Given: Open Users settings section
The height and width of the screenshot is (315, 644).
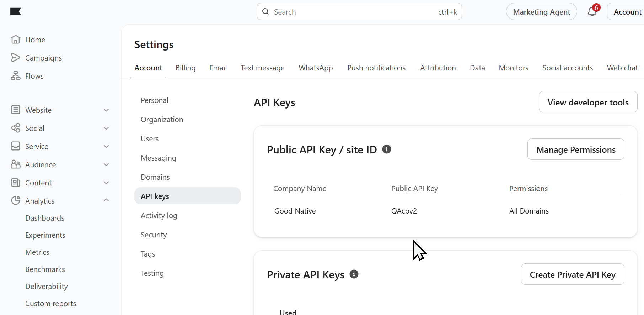Looking at the screenshot, I should (150, 139).
